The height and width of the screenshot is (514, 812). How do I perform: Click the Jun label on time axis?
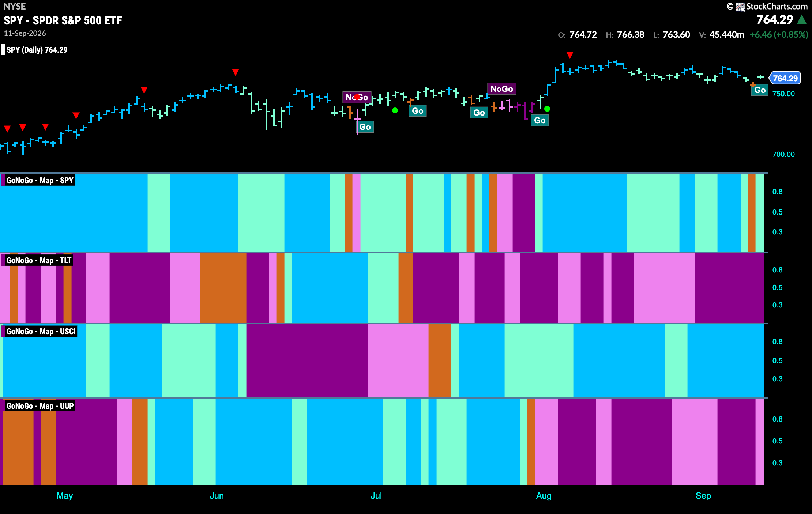pos(217,496)
